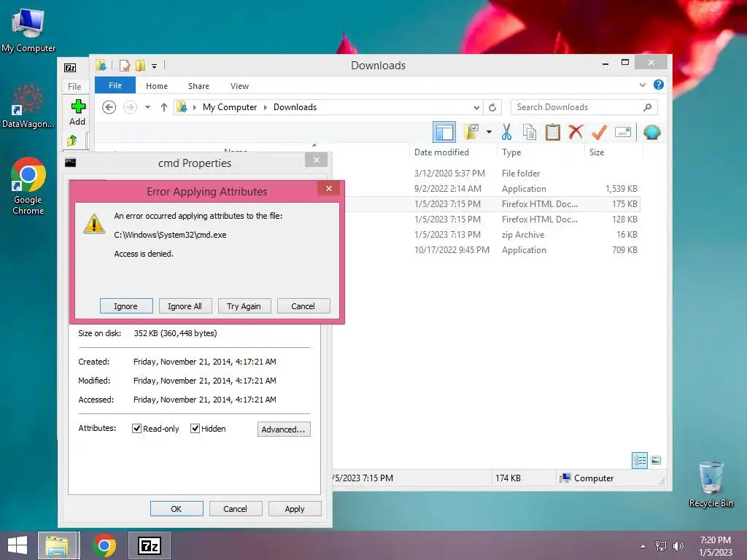Go up one level with Up arrow
This screenshot has height=560, width=747.
pyautogui.click(x=164, y=107)
